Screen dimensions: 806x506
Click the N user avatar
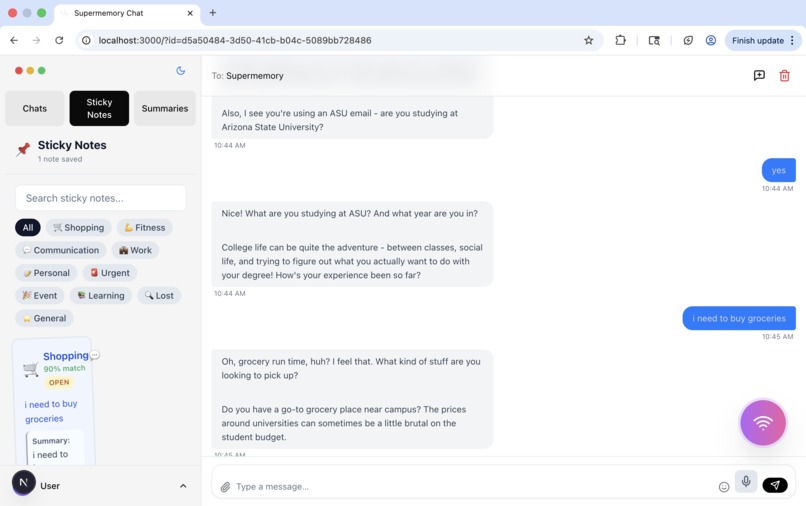[x=23, y=482]
